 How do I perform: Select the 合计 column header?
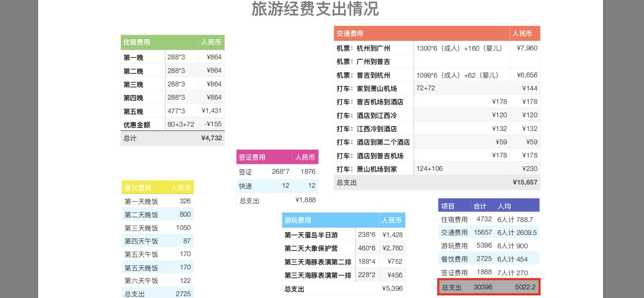(x=480, y=206)
